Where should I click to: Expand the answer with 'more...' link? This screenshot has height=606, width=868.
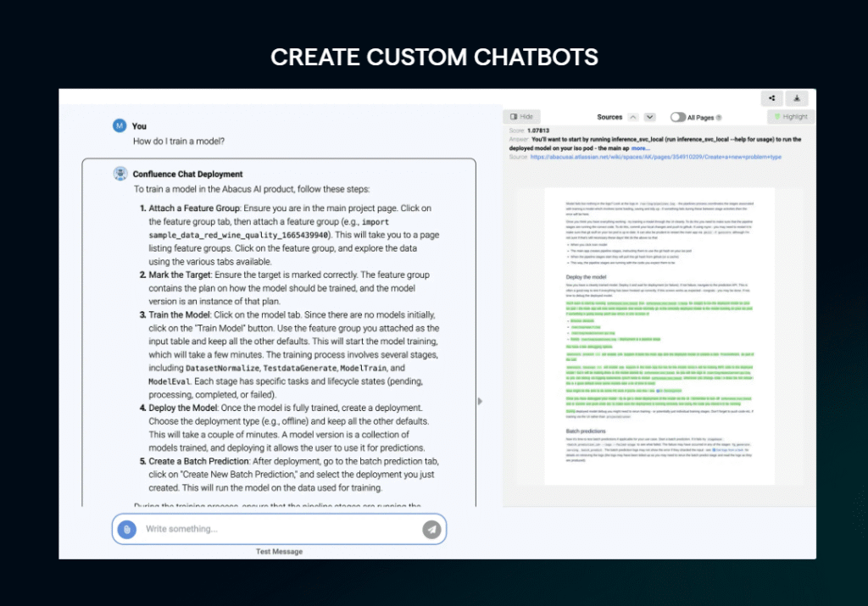pos(640,148)
